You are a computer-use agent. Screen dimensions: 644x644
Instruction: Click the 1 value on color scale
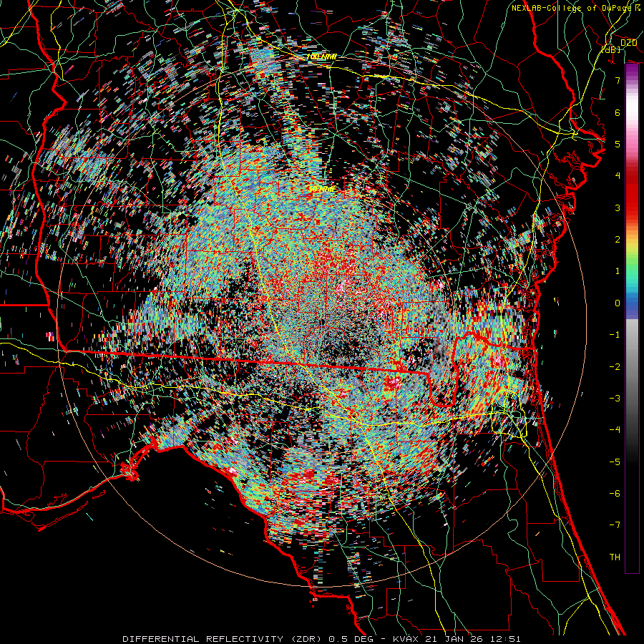tap(618, 271)
